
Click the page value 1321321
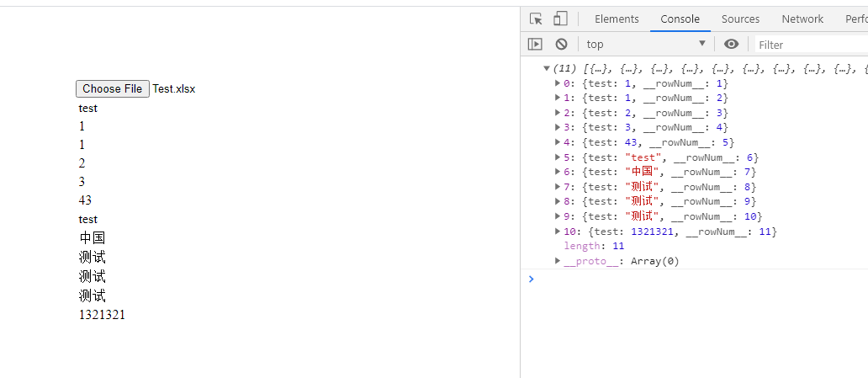pos(102,315)
